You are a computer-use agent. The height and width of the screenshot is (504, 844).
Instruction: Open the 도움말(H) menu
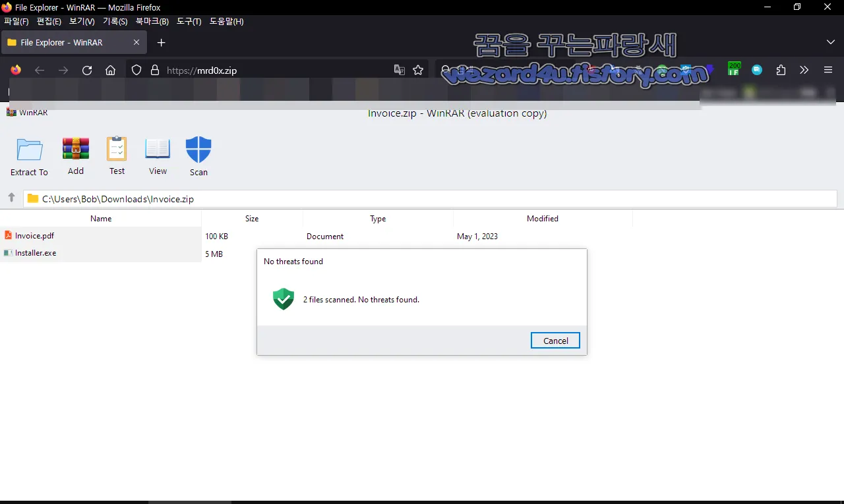click(227, 21)
